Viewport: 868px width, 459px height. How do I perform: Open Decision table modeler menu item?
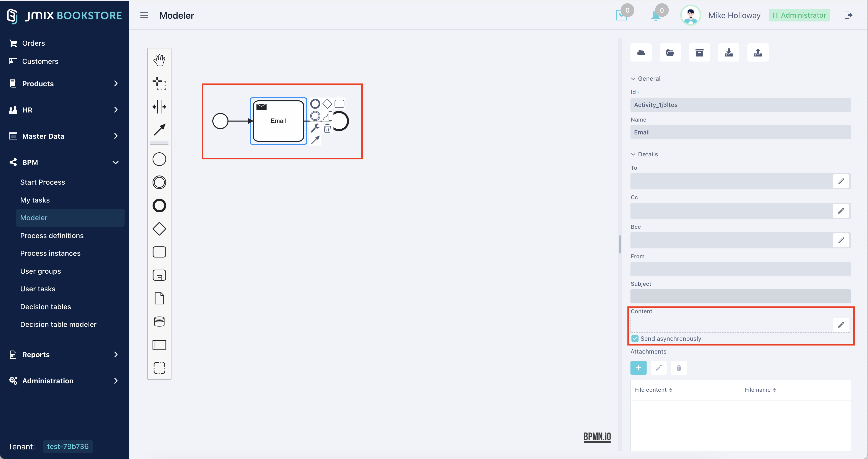coord(58,324)
